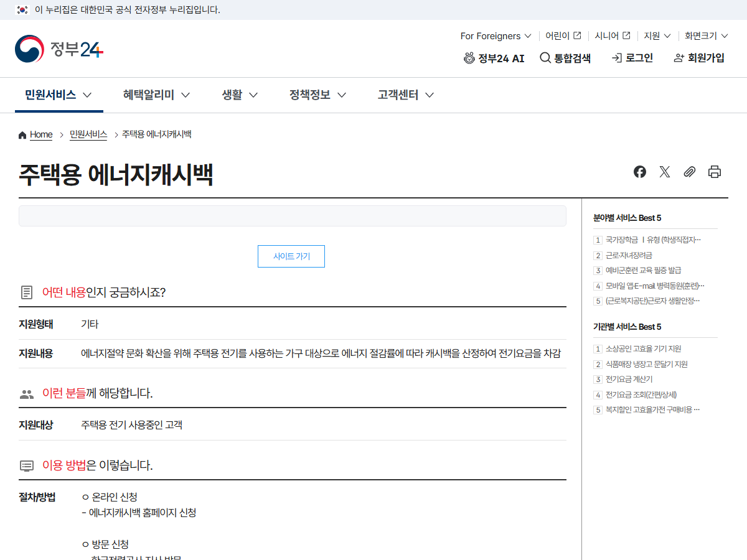Open 국가장학금 I 유형 link
Screen dimensions: 747x560
[x=653, y=240]
